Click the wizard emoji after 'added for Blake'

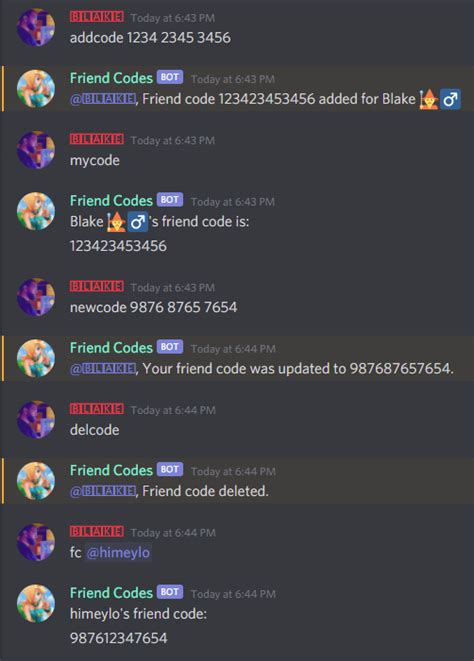(428, 99)
